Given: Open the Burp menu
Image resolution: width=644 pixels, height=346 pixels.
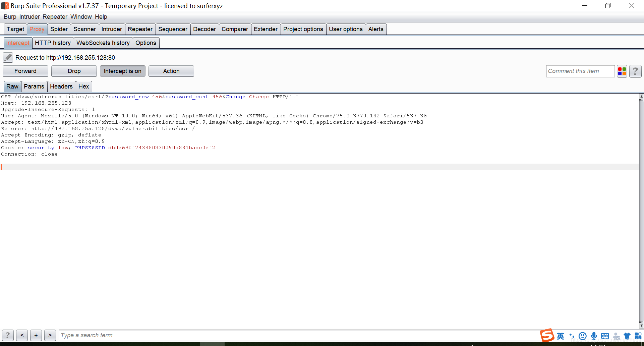Looking at the screenshot, I should pyautogui.click(x=10, y=17).
